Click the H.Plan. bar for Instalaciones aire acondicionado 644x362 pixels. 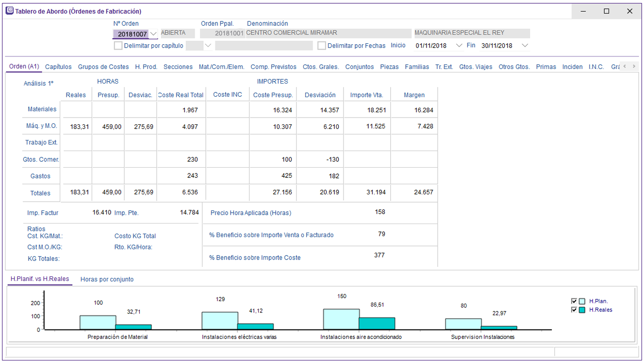341,319
